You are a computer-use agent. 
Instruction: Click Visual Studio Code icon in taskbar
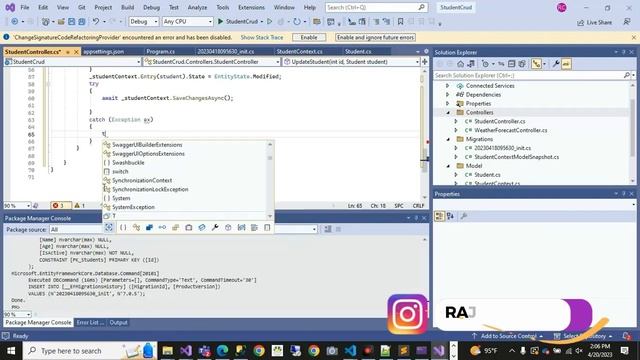pyautogui.click(x=350, y=351)
